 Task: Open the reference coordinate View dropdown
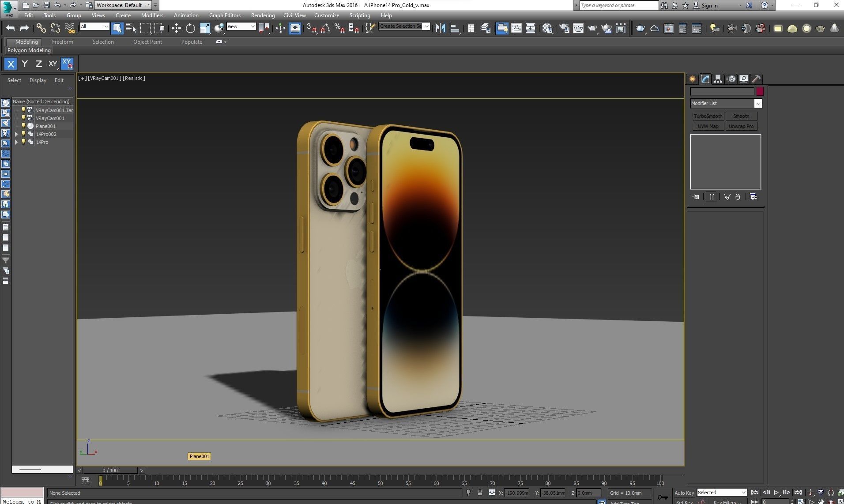241,26
